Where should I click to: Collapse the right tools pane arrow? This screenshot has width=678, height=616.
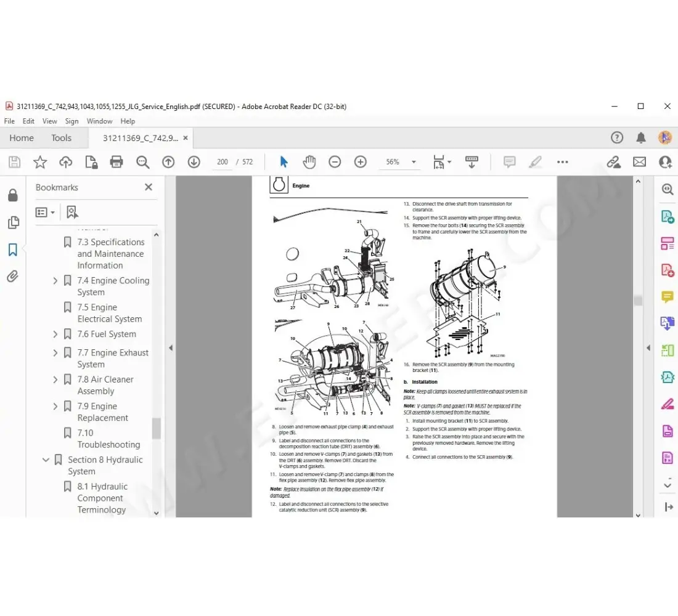pyautogui.click(x=648, y=348)
